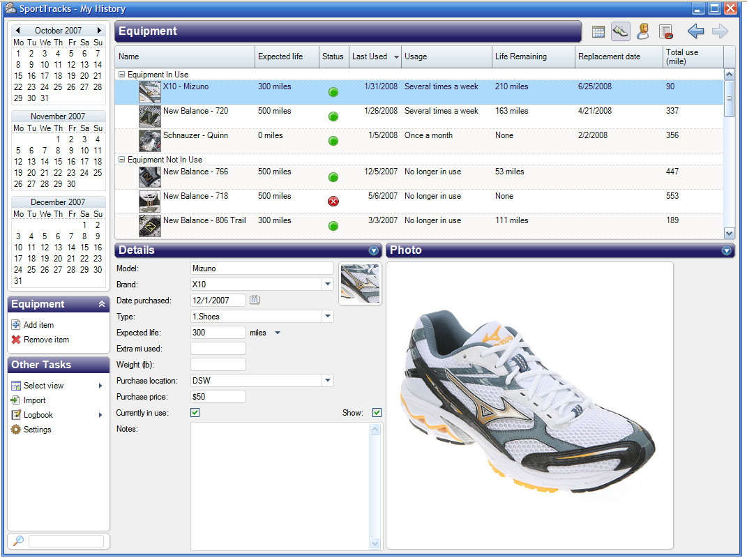Click the date picker calendar icon
This screenshot has width=747, height=560.
click(255, 300)
